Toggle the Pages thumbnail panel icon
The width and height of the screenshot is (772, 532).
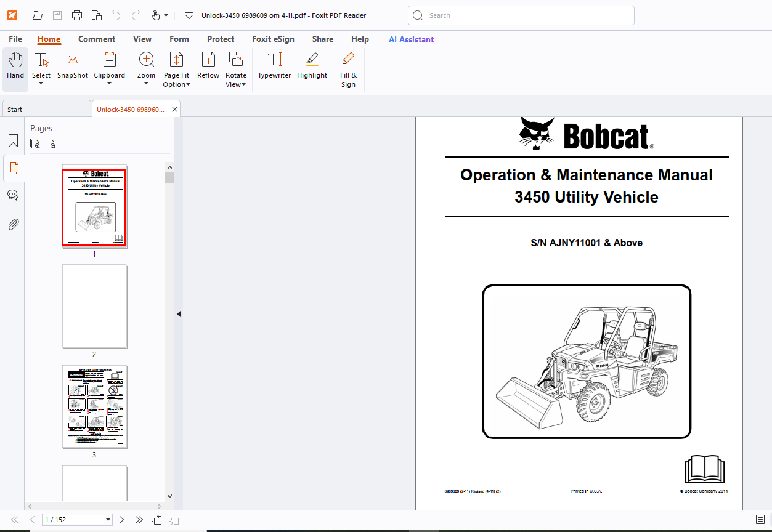click(x=13, y=168)
